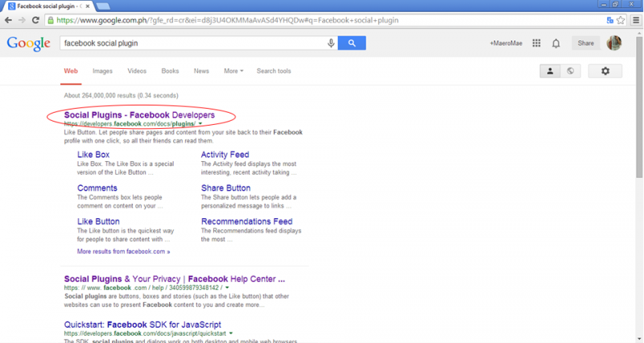Open the +MaeroMae profile link

click(x=506, y=43)
